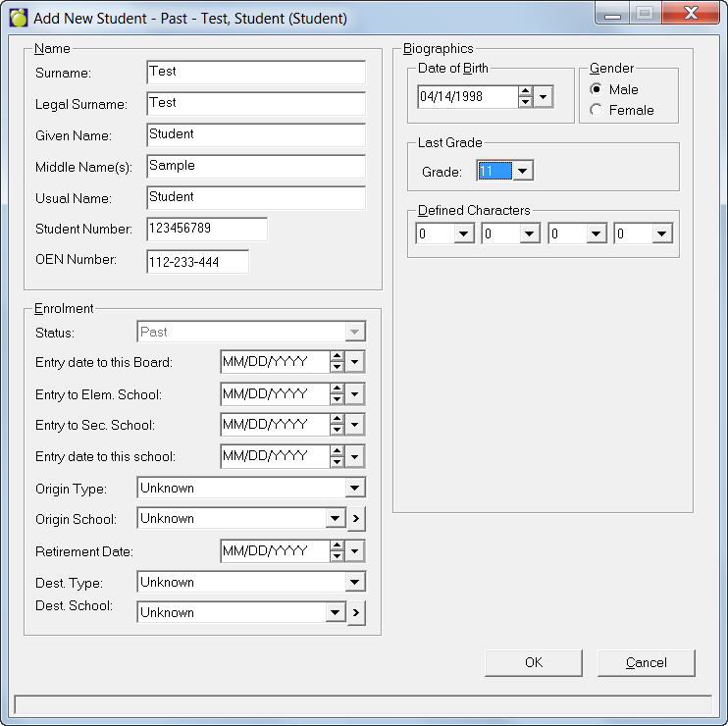Click the Surname text field
The image size is (728, 726).
click(x=255, y=72)
